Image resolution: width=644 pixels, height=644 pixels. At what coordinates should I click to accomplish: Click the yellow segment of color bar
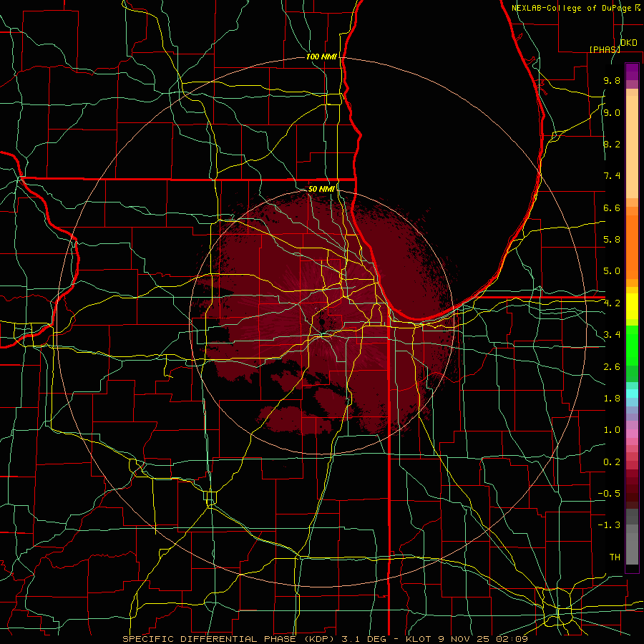(632, 306)
